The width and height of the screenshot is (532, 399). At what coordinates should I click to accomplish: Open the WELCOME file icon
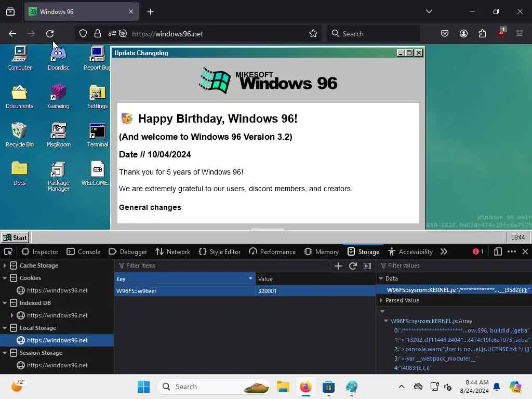(96, 174)
